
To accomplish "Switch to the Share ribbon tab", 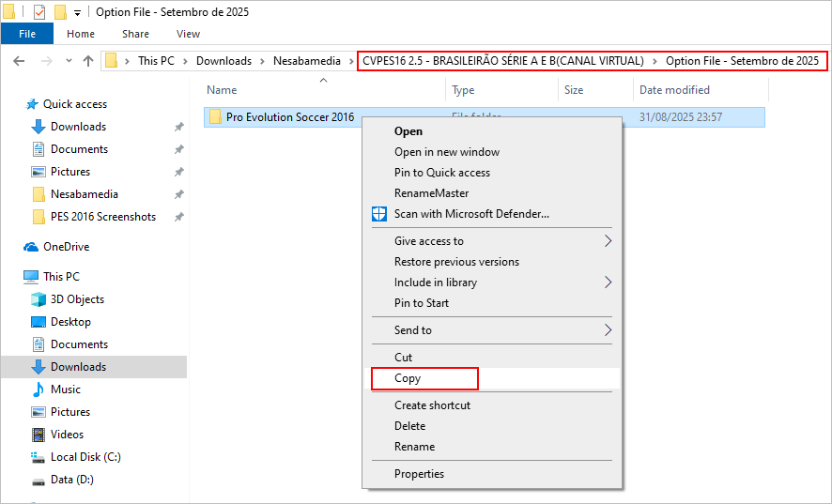I will 135,34.
